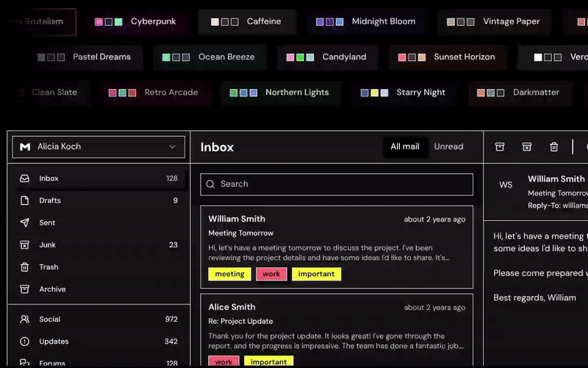Switch to the All mail tab
588x368 pixels.
(x=405, y=146)
